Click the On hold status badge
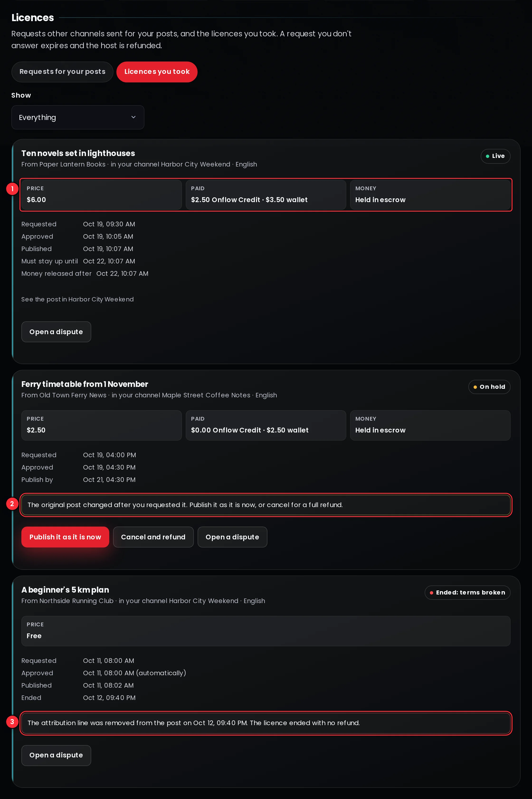This screenshot has width=532, height=799. 489,387
